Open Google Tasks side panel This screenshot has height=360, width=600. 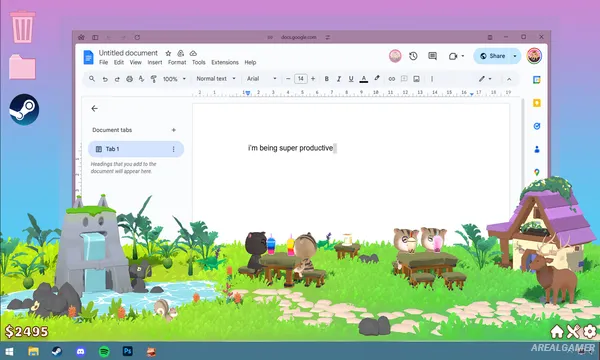[x=536, y=126]
